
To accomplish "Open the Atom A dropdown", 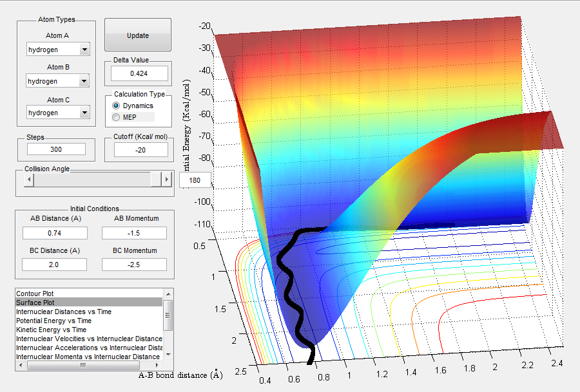I will 58,49.
